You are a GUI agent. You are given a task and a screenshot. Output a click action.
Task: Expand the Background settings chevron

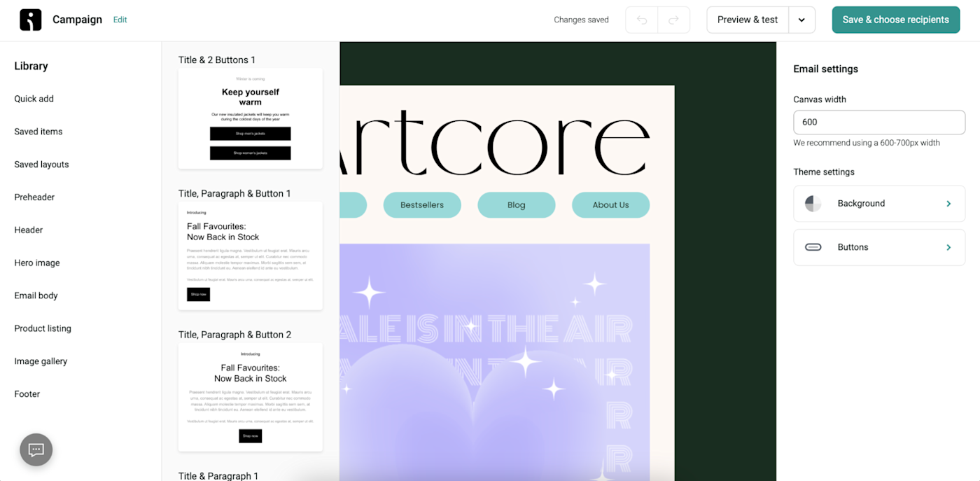[948, 204]
